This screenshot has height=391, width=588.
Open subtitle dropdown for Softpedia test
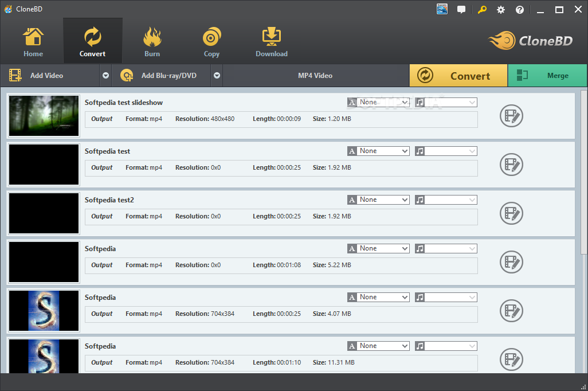point(378,151)
